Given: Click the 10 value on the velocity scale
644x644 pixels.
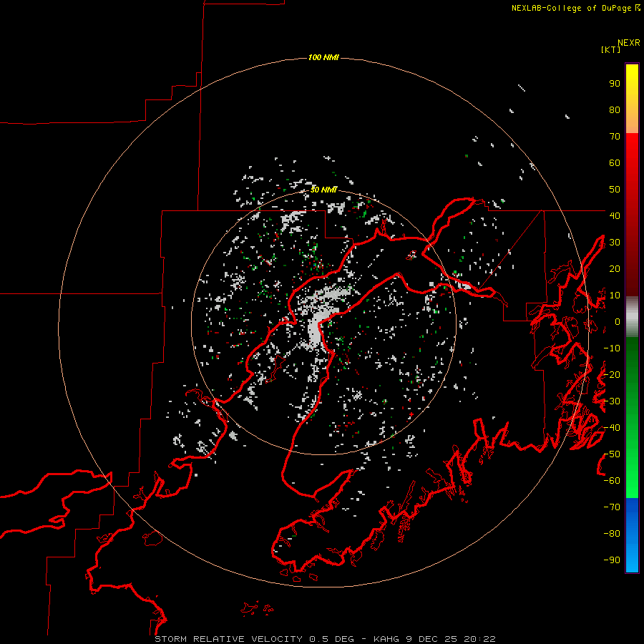Looking at the screenshot, I should point(615,296).
